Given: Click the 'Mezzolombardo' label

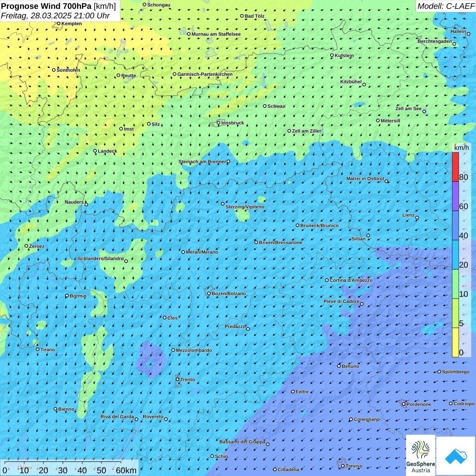Looking at the screenshot, I should click(194, 350).
